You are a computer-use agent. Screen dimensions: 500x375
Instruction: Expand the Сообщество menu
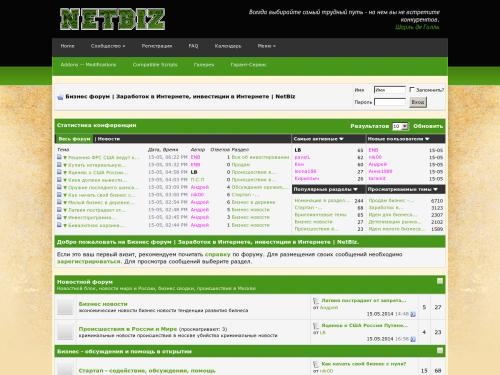coord(108,46)
